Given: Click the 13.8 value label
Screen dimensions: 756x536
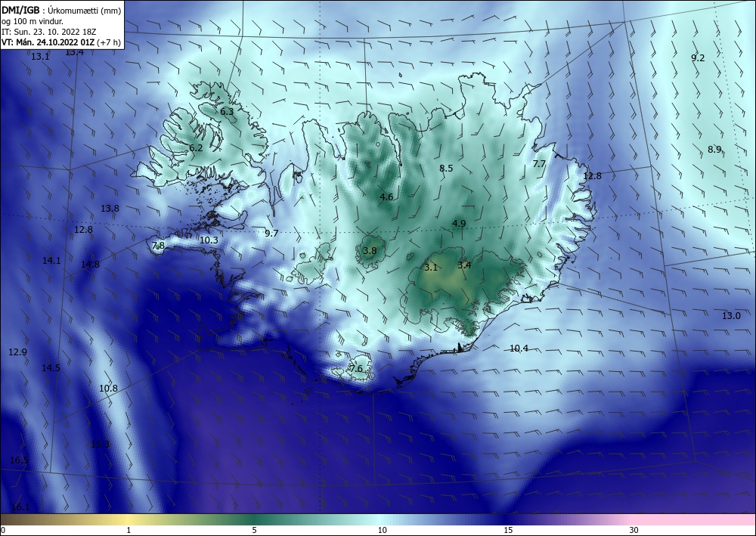Looking at the screenshot, I should click(110, 208).
